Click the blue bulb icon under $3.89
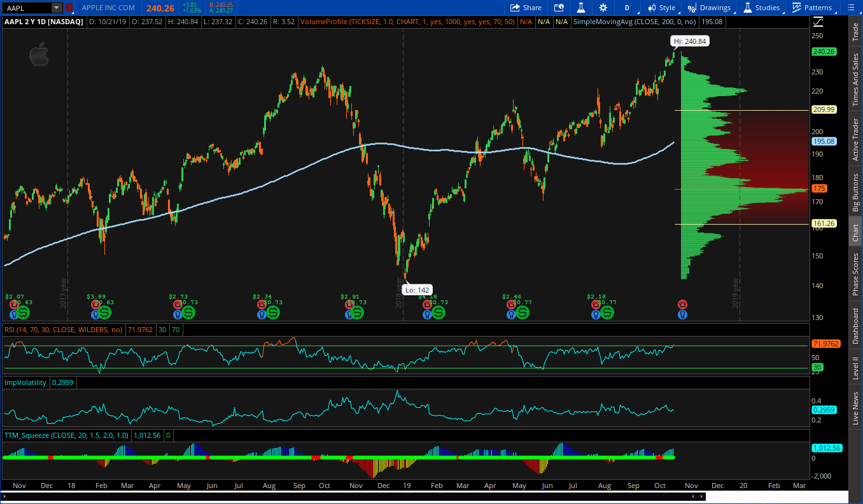Screen dimensions: 863x504 tap(95, 314)
